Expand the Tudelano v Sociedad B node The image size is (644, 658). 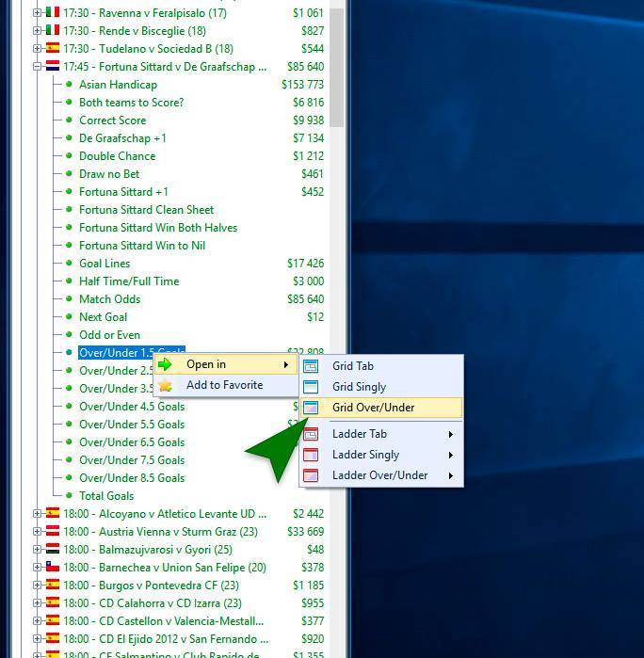[37, 49]
